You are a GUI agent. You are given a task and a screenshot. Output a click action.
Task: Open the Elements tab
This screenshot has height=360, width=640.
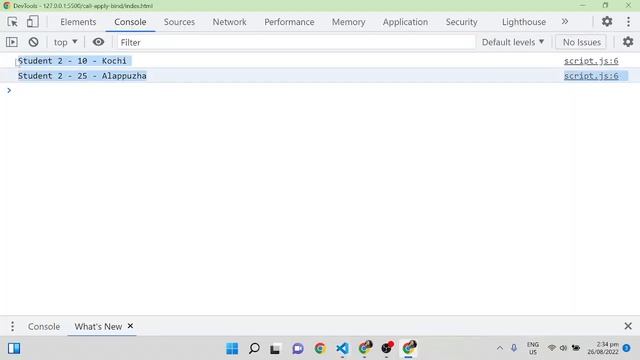(78, 22)
